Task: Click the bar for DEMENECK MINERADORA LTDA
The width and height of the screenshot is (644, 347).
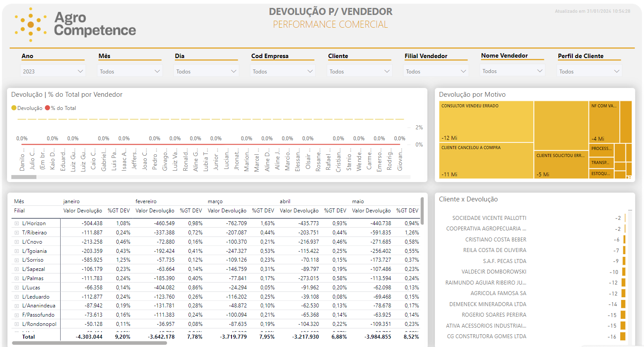Action: coord(623,304)
